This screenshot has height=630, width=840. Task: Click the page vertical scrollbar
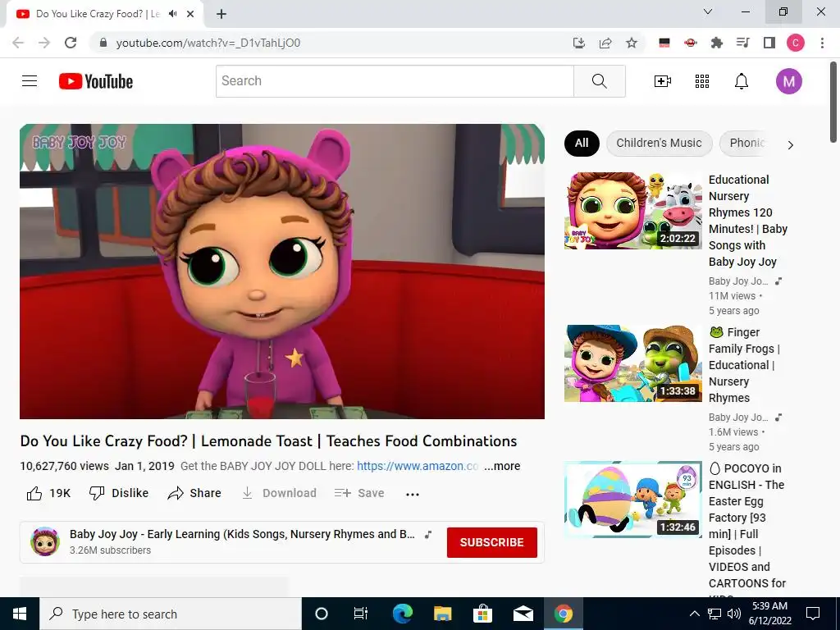coord(833,102)
